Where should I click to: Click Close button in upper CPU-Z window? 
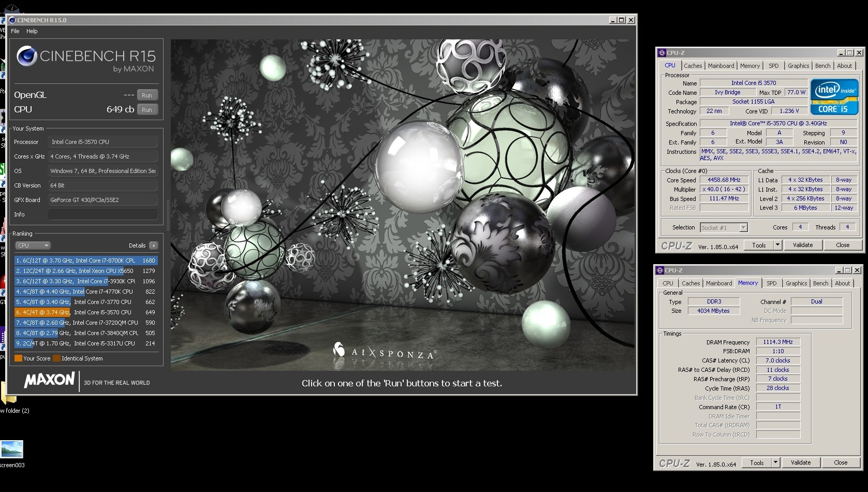843,245
